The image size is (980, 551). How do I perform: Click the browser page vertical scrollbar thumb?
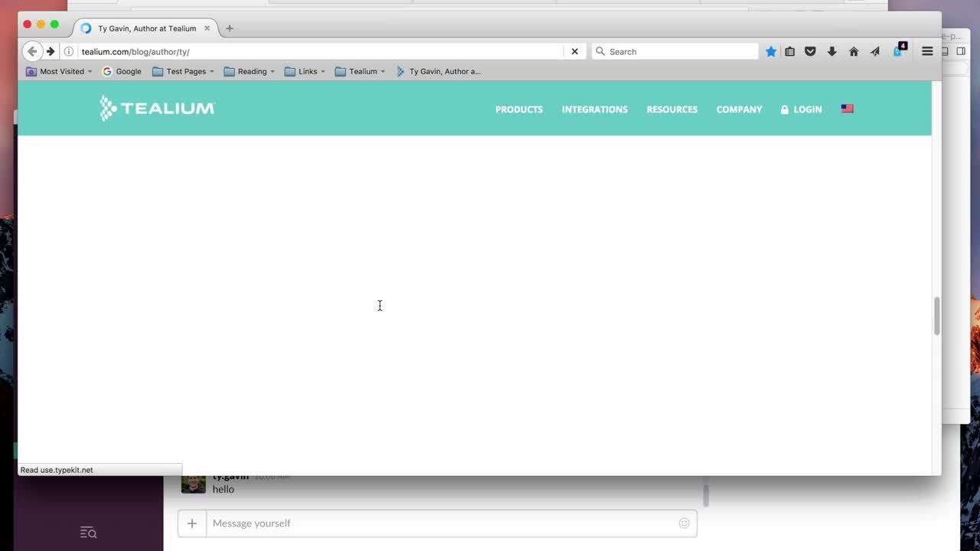coord(936,315)
